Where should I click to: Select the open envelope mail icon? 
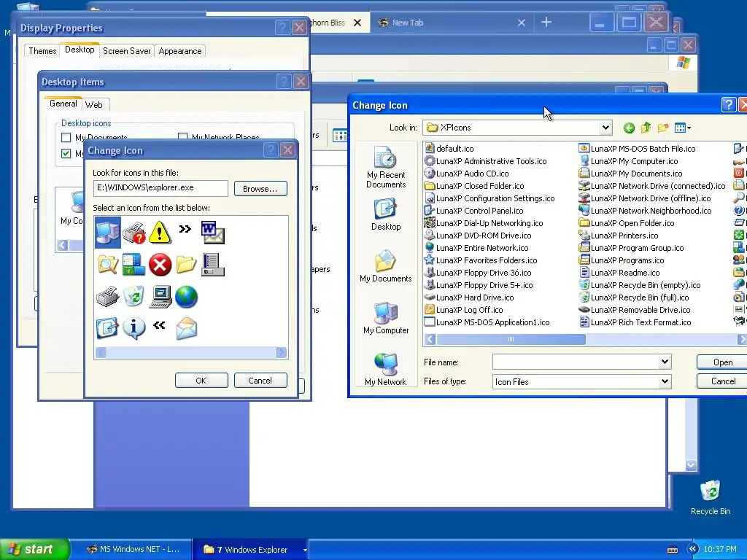coord(186,329)
